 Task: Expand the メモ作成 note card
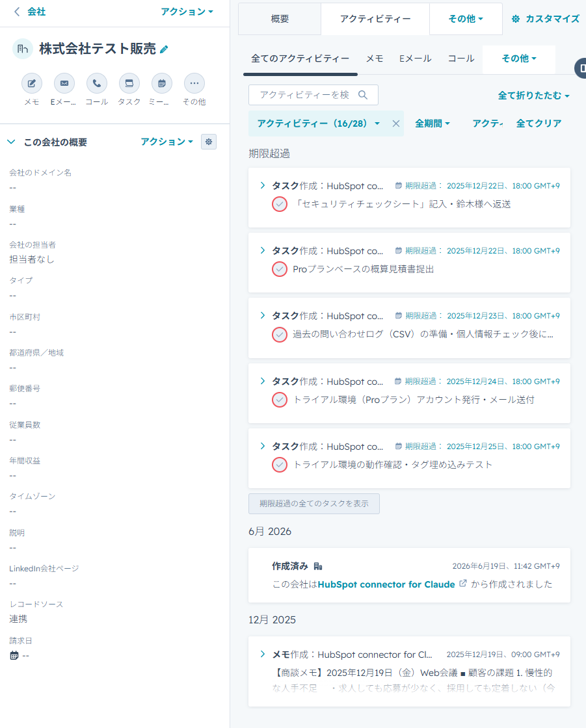[x=263, y=654]
